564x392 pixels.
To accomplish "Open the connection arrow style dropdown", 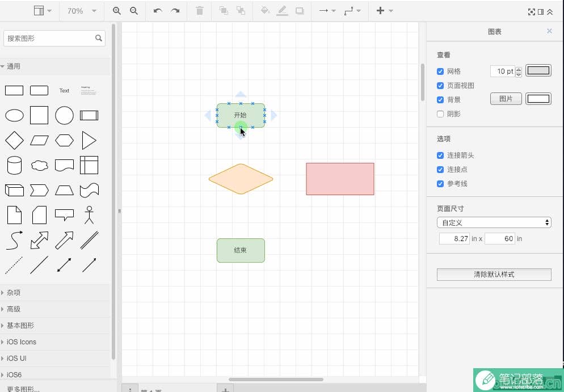I will [327, 11].
